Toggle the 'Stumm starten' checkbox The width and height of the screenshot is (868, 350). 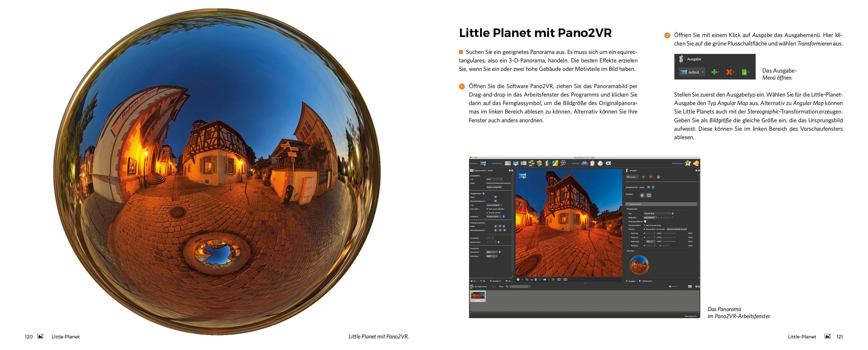tap(487, 213)
